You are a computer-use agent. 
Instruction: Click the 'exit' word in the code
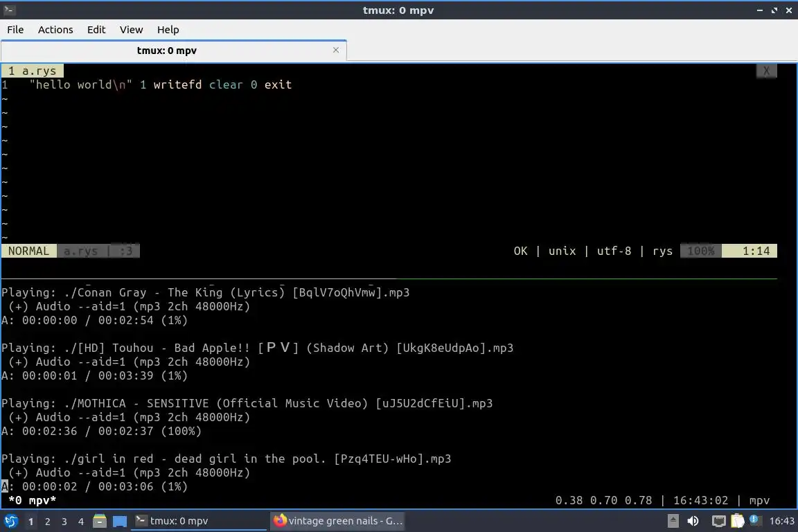point(278,85)
